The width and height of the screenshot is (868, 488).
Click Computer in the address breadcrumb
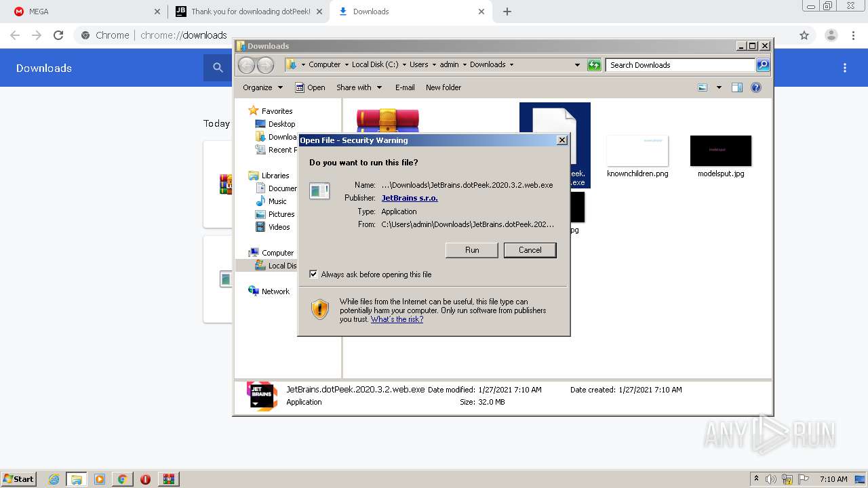click(x=324, y=65)
